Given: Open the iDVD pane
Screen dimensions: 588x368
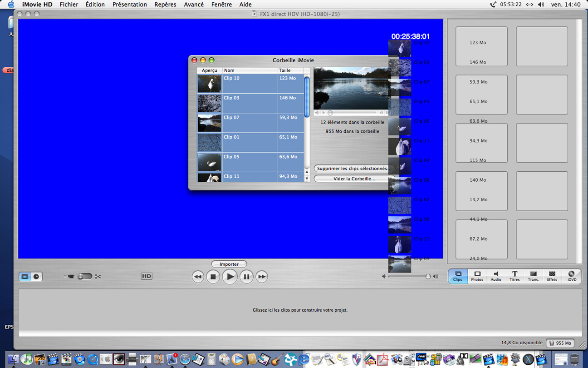Looking at the screenshot, I should pyautogui.click(x=572, y=276).
